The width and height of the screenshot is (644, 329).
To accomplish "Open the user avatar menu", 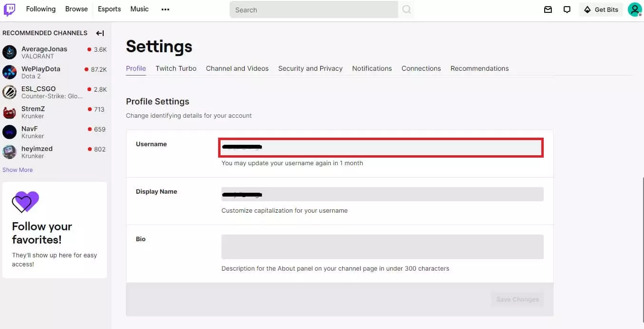I will (x=635, y=9).
